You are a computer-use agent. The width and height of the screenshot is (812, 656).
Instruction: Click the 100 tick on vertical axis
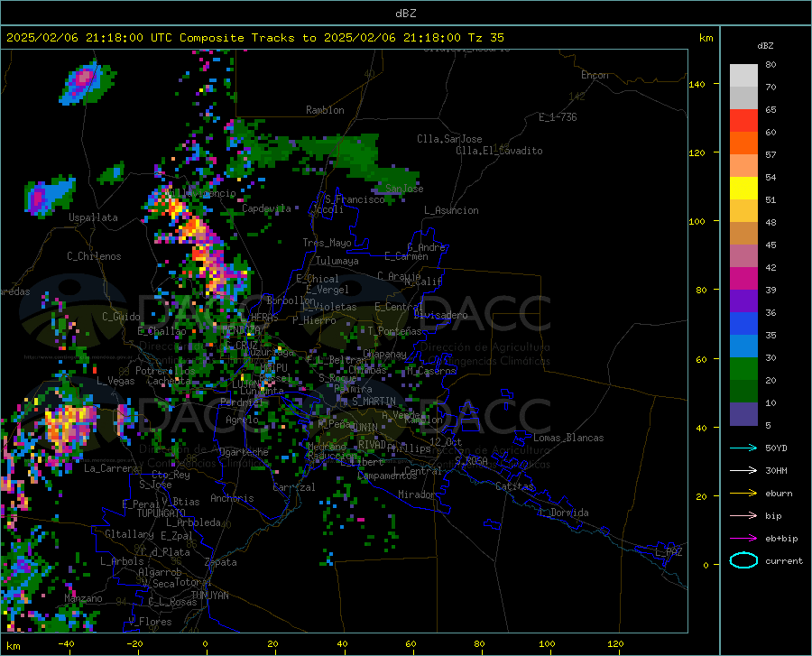(x=697, y=222)
